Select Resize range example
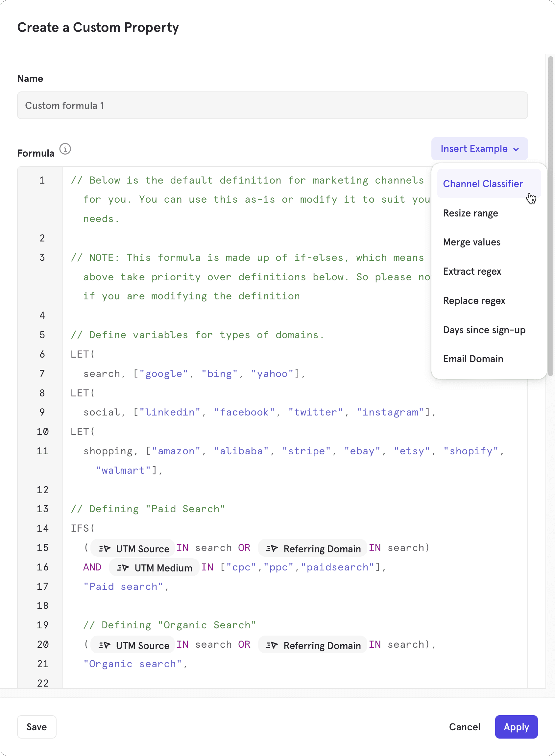Screen dimensions: 555x756 pyautogui.click(x=471, y=213)
